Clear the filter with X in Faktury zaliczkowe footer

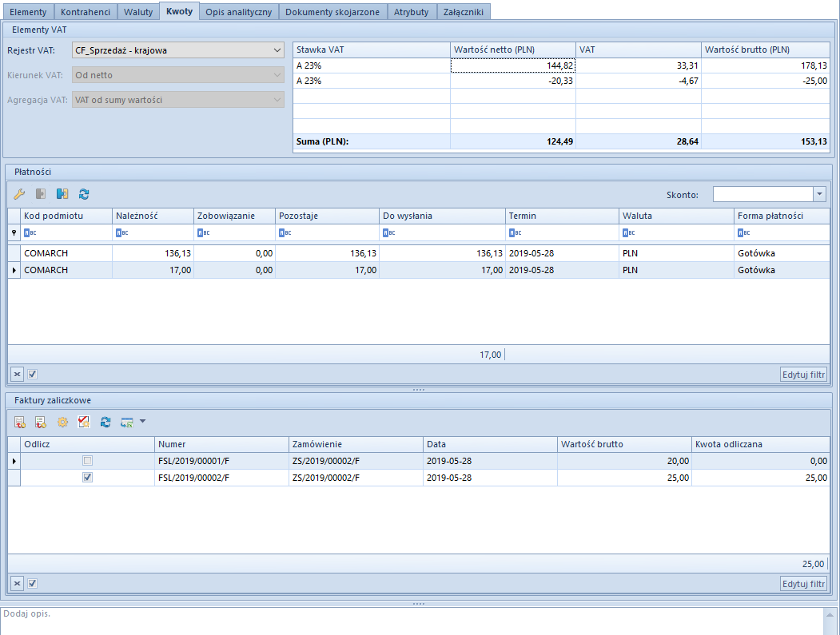coord(17,584)
